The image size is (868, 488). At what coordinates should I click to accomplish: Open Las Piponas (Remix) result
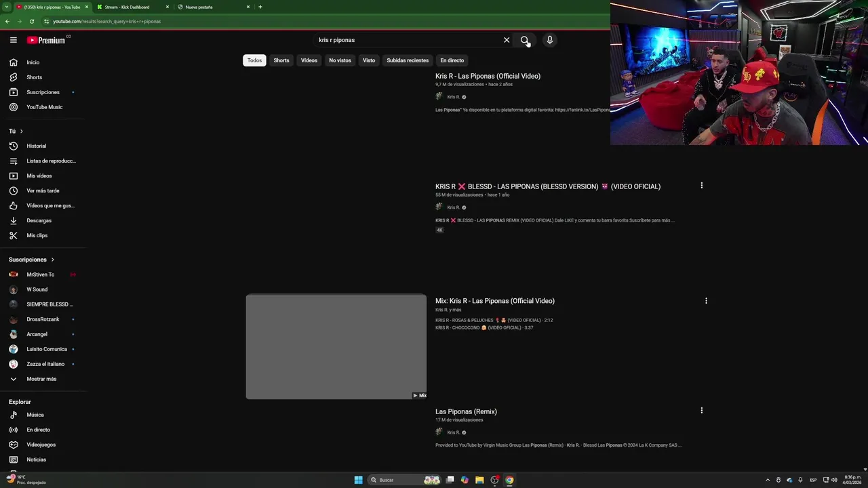tap(466, 411)
